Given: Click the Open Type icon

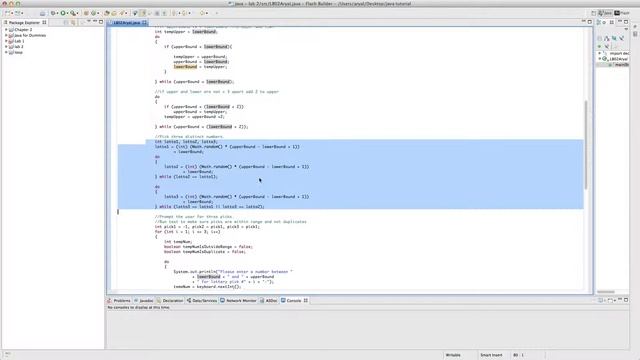Looking at the screenshot, I should coord(107,13).
